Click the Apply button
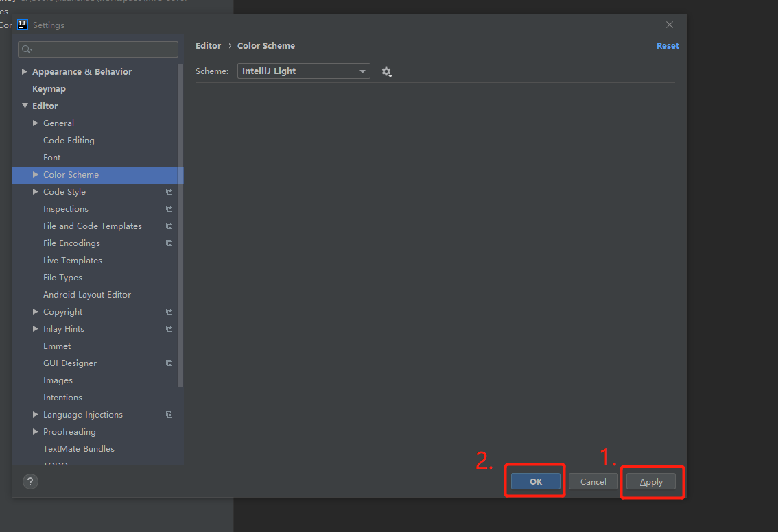Viewport: 778px width, 532px height. pyautogui.click(x=650, y=481)
